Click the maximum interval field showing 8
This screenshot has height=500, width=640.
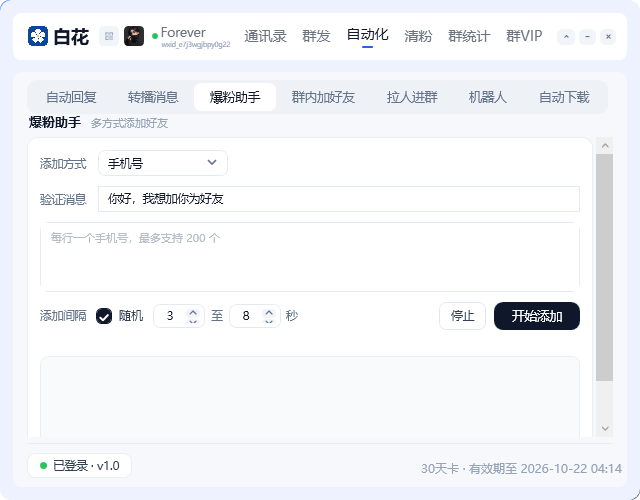[246, 316]
